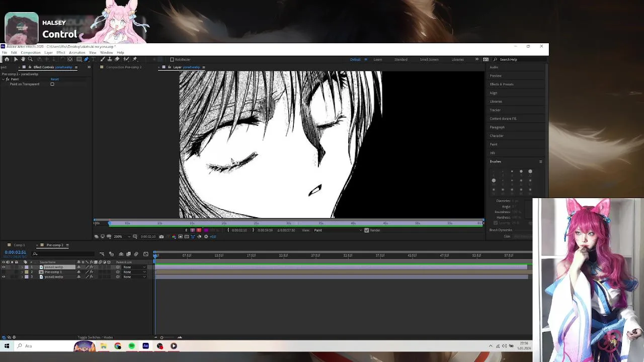This screenshot has height=362, width=644.
Task: Toggle the fx switch on layer 1
Action: (x=92, y=267)
